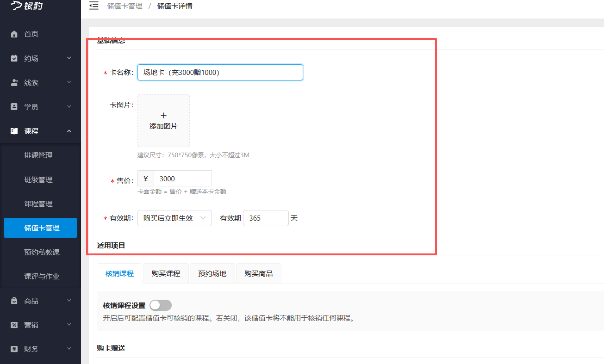Select the 预约场地 tab
The width and height of the screenshot is (604, 364).
212,273
